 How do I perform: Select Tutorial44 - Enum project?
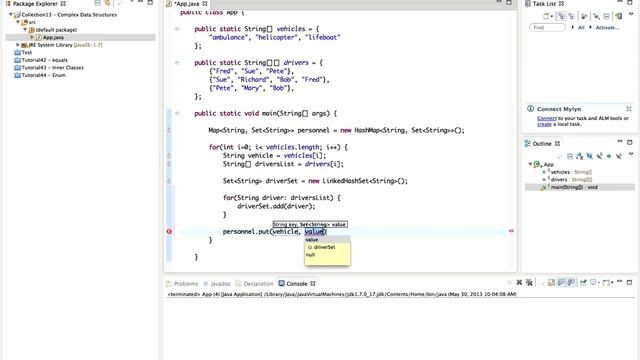(x=40, y=75)
